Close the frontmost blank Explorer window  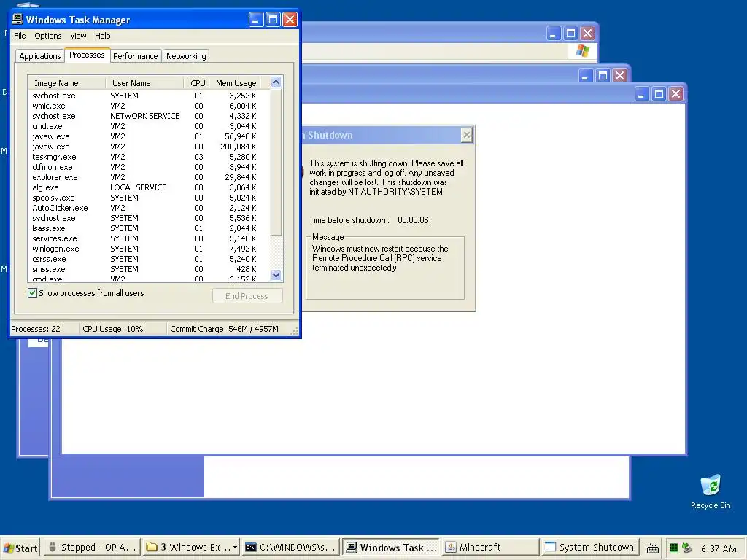[x=676, y=94]
